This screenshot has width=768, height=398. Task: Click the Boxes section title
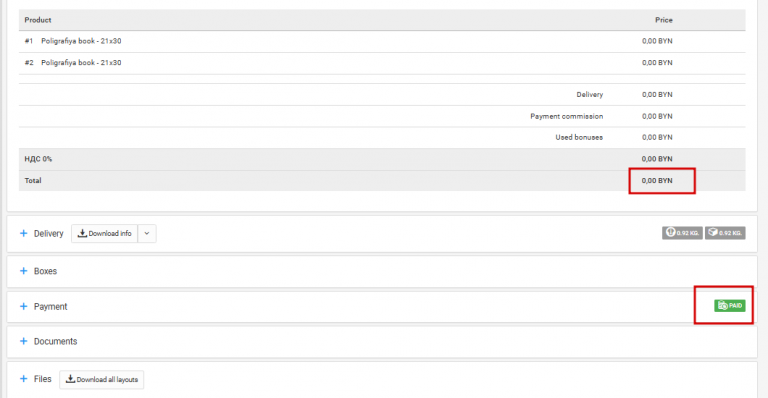coord(45,271)
